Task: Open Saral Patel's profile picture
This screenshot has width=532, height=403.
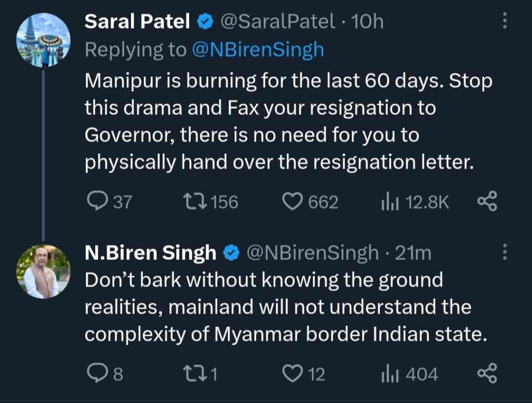Action: pos(43,41)
